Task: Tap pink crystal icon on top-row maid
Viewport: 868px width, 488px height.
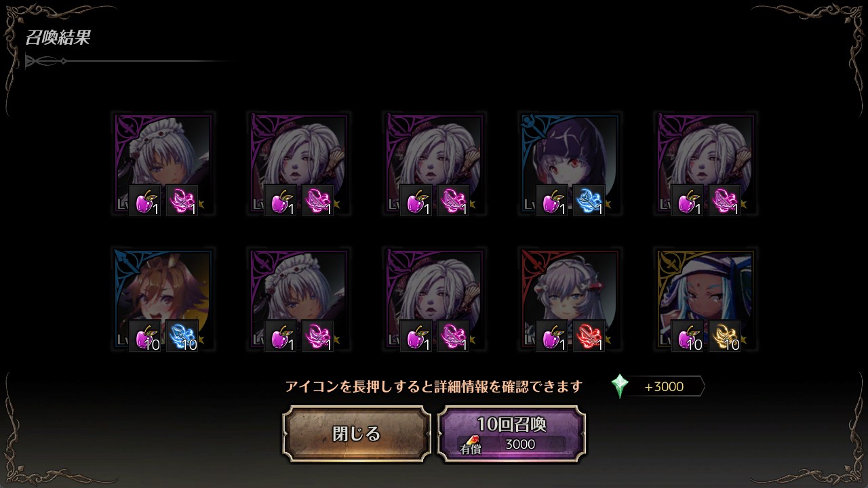Action: click(182, 201)
